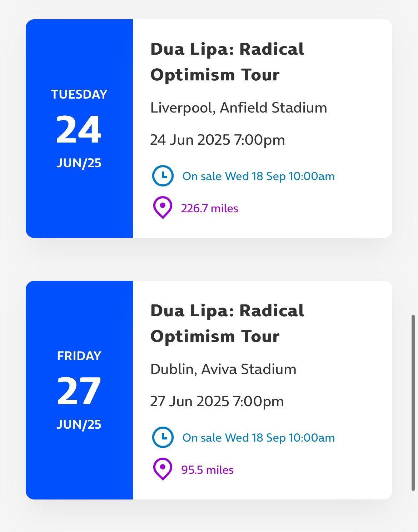The image size is (418, 532).
Task: Click the 24 Jun 2025 7:00pm date text
Action: pyautogui.click(x=218, y=140)
